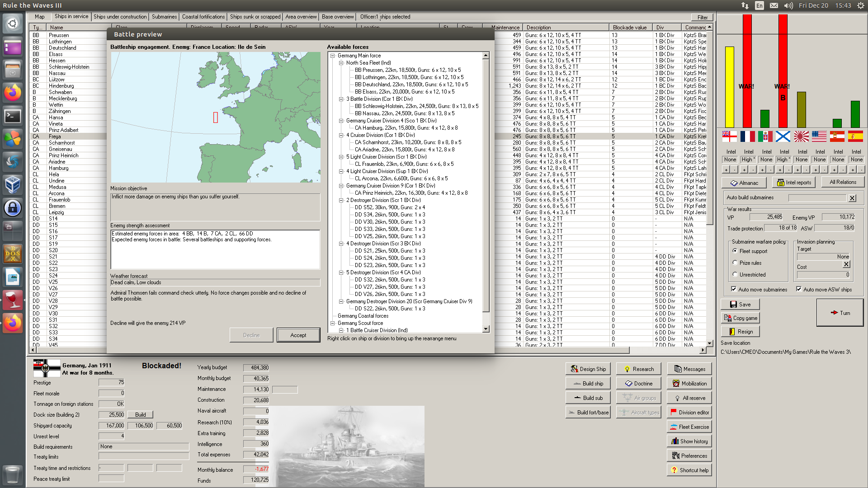Viewport: 868px width, 488px height.
Task: Start a Fleet Exercise
Action: tap(689, 427)
